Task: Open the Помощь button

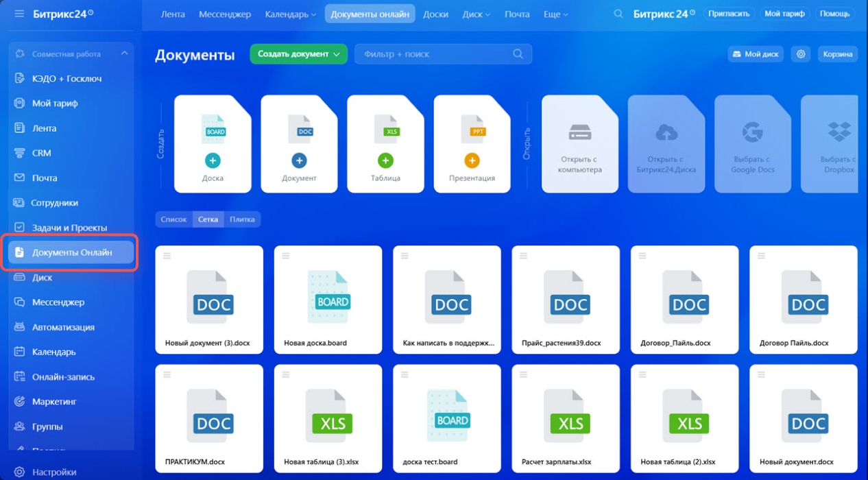Action: tap(834, 14)
